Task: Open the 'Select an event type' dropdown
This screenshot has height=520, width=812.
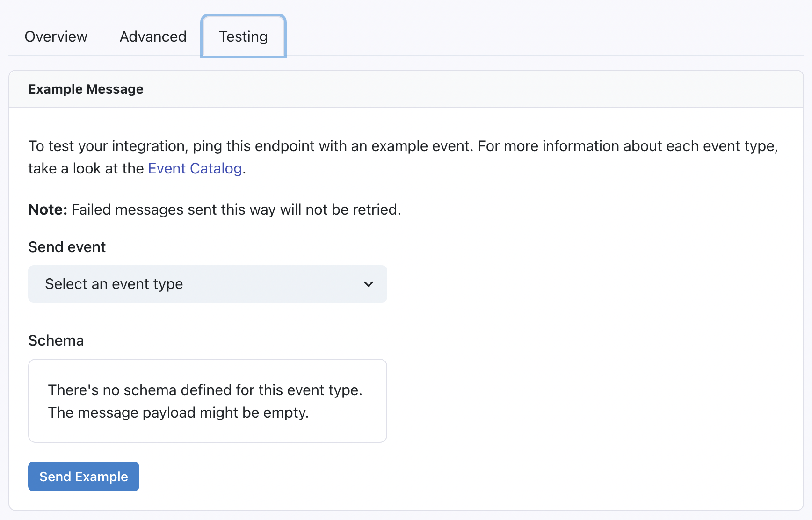Action: pos(208,284)
